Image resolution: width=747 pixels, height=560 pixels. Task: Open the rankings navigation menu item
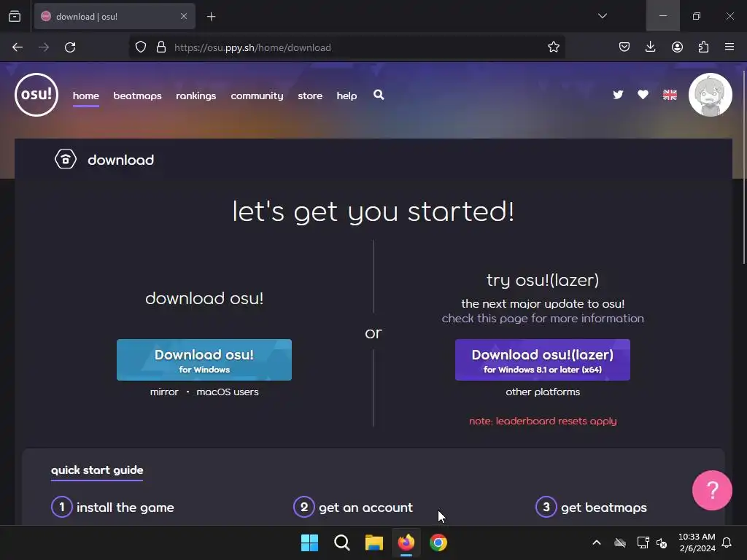coord(196,96)
